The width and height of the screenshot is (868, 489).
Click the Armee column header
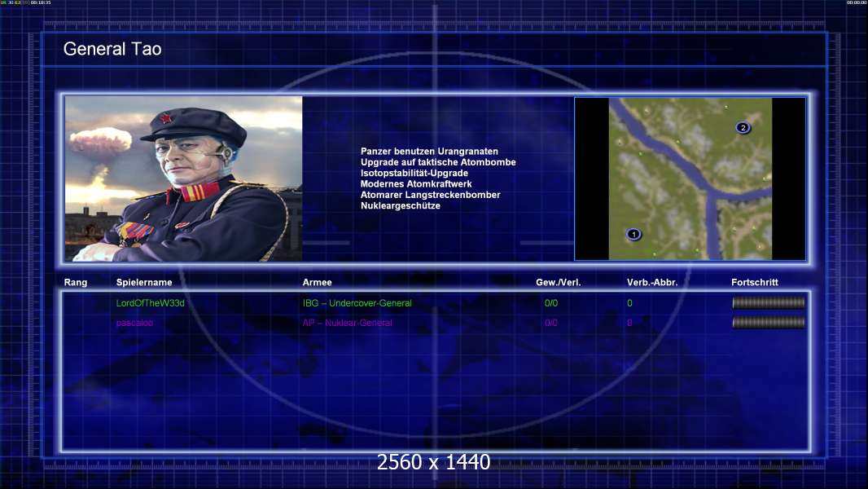pos(318,283)
